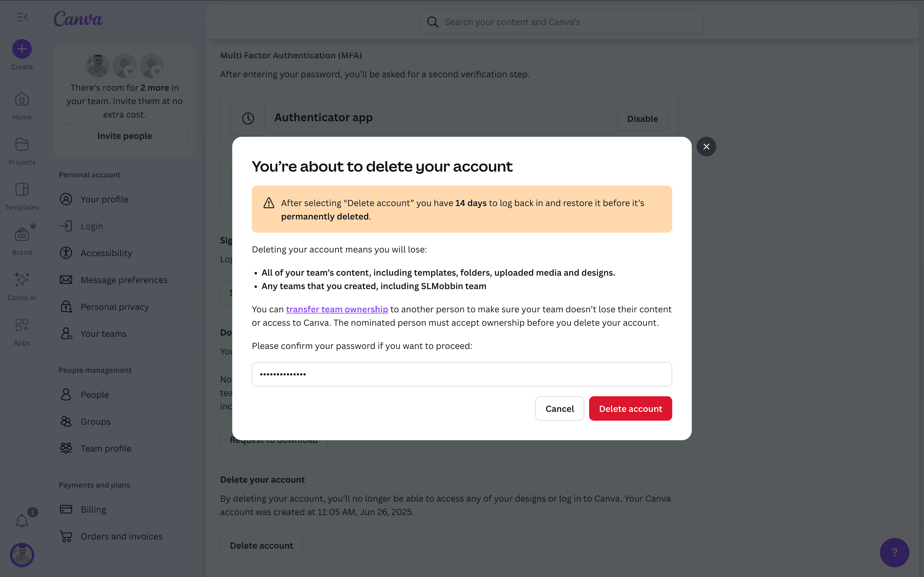Screen dimensions: 924x577
Task: Open the Projects folder icon
Action: pyautogui.click(x=22, y=145)
